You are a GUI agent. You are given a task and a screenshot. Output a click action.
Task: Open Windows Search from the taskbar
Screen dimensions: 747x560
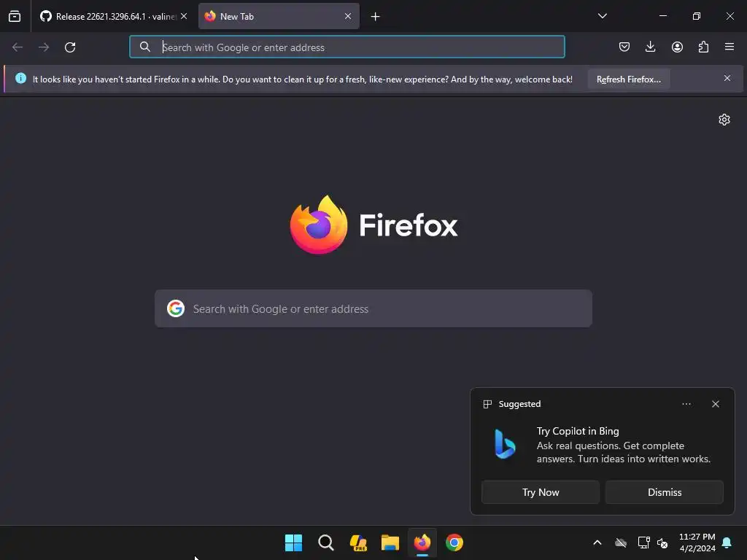click(x=326, y=542)
